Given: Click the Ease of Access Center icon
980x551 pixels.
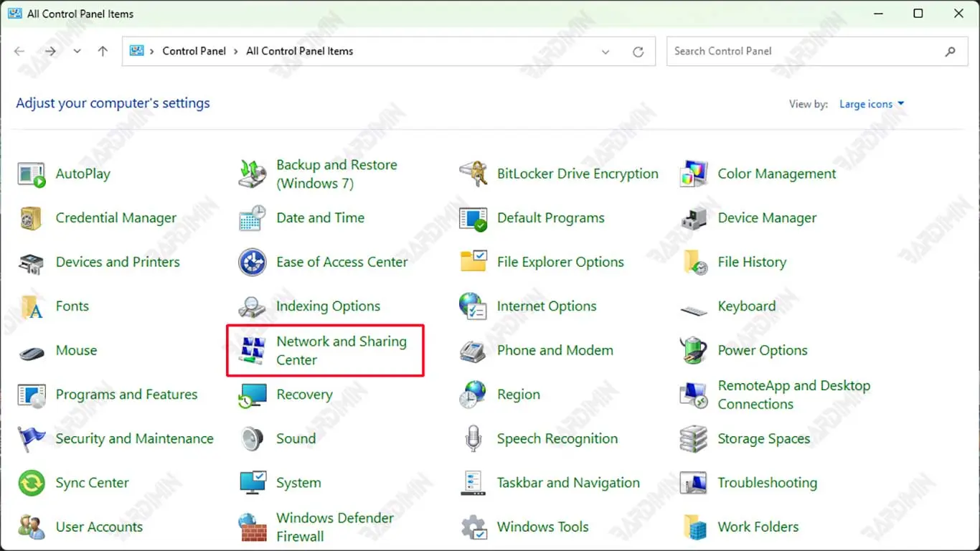Looking at the screenshot, I should pyautogui.click(x=253, y=263).
